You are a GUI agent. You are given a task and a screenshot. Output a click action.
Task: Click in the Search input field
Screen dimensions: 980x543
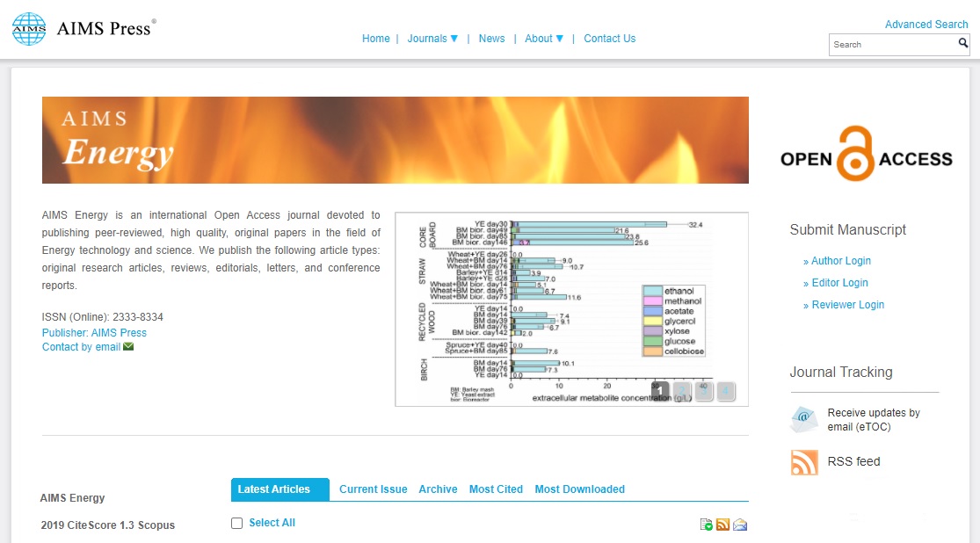coord(892,44)
